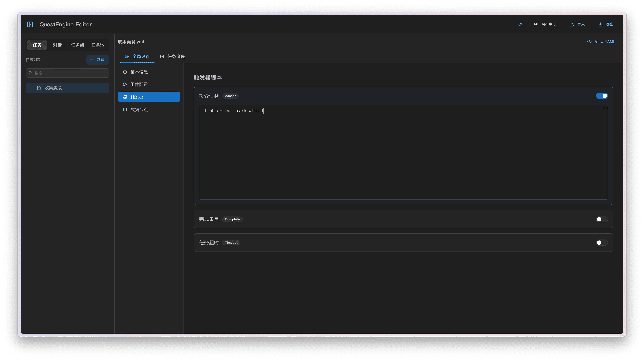The width and height of the screenshot is (644, 360).
Task: Open 组件配置 section
Action: click(139, 84)
